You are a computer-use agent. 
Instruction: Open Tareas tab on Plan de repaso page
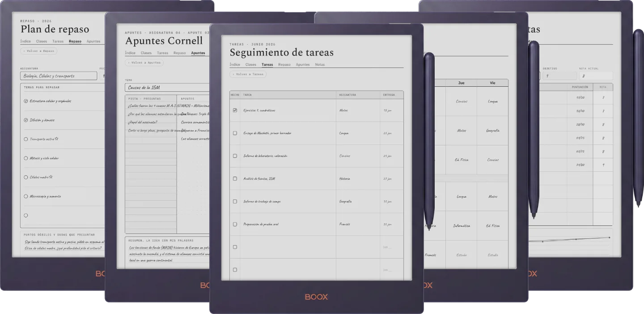pos(58,41)
